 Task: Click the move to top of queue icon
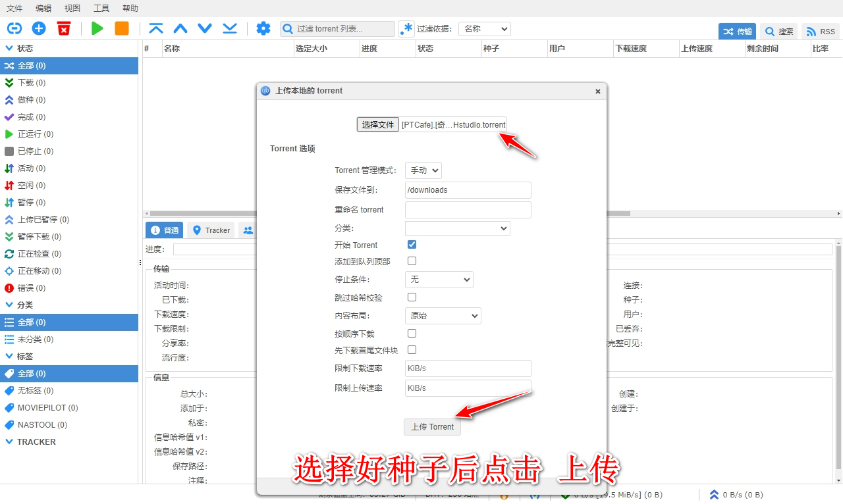coord(157,28)
